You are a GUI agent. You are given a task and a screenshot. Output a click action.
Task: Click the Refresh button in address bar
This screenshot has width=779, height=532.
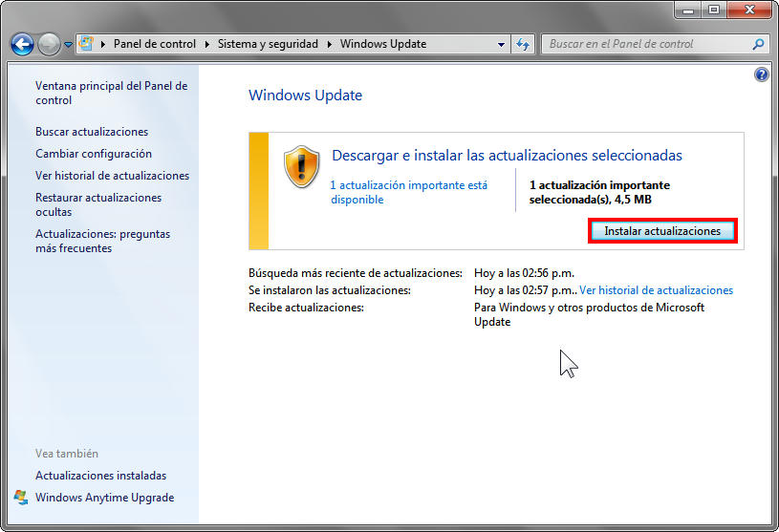coord(523,45)
